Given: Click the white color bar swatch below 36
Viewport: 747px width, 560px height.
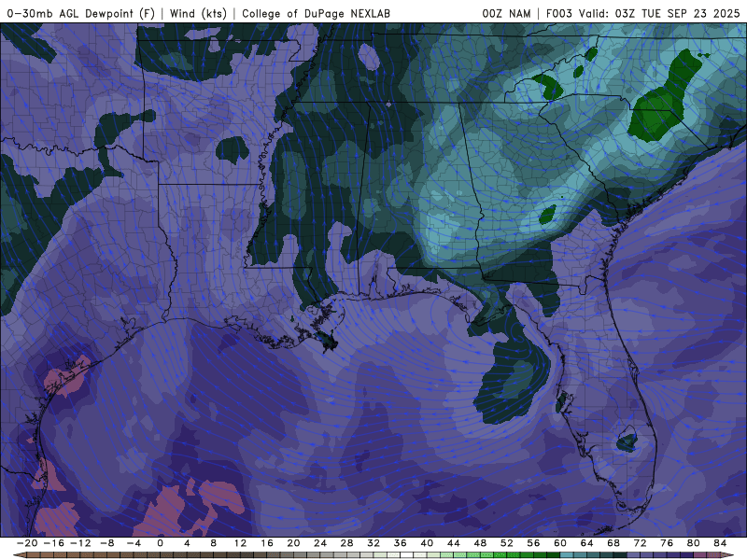Looking at the screenshot, I should point(407,555).
